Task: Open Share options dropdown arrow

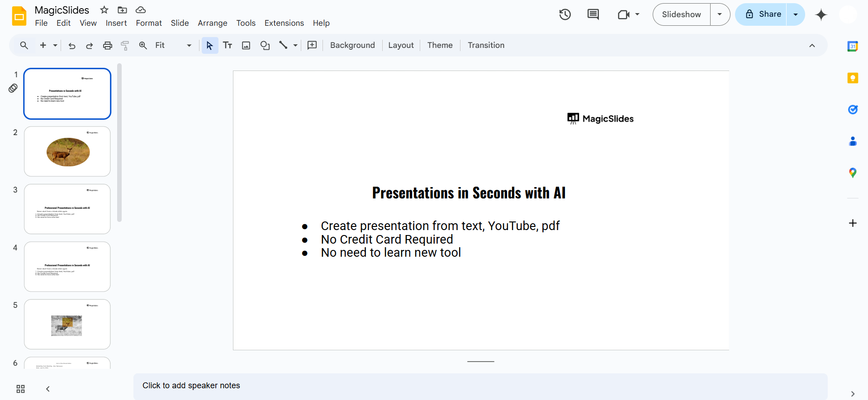Action: (796, 14)
